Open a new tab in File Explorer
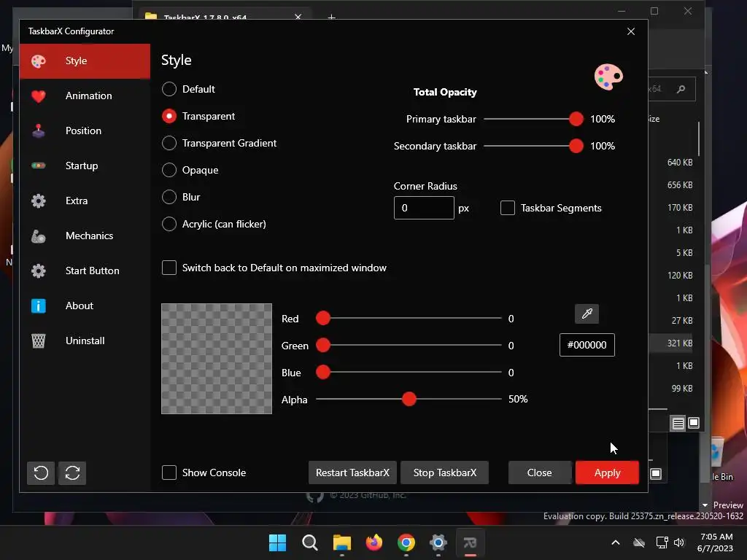 tap(332, 17)
